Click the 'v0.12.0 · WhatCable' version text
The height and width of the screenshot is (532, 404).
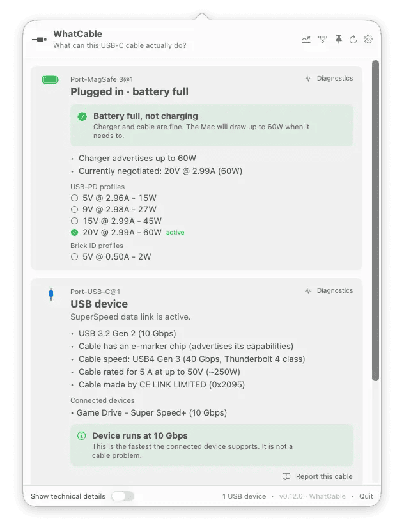tap(313, 496)
